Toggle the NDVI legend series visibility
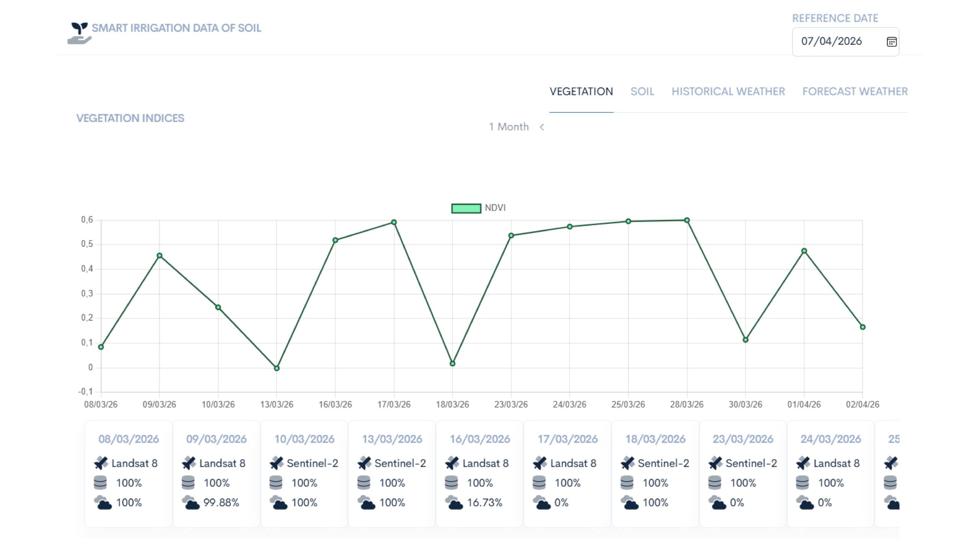Viewport: 980px width, 551px height. (x=478, y=208)
